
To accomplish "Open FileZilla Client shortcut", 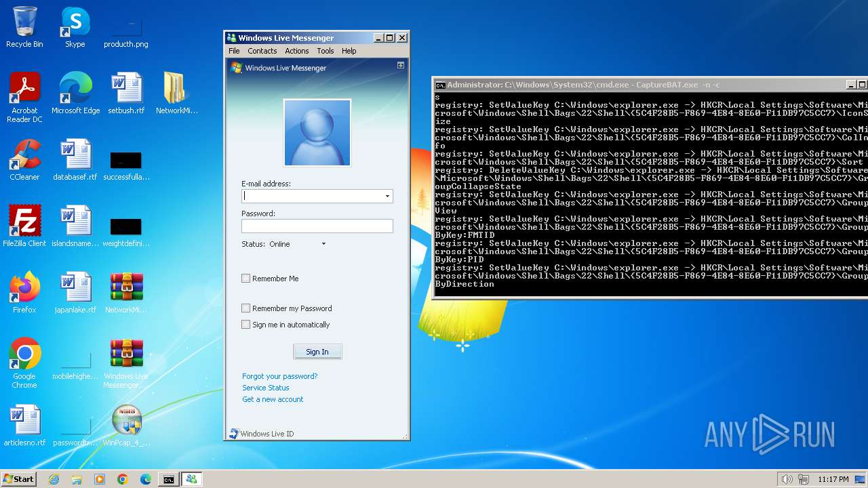I will point(24,226).
